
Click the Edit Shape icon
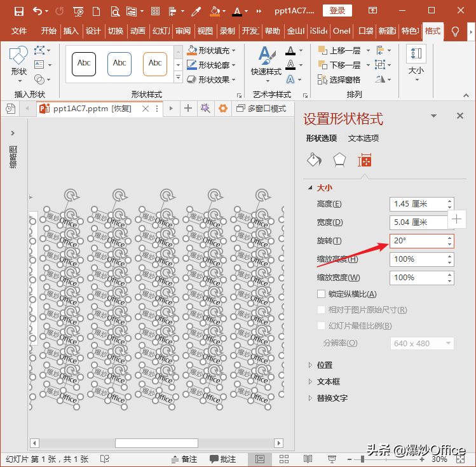pos(39,50)
